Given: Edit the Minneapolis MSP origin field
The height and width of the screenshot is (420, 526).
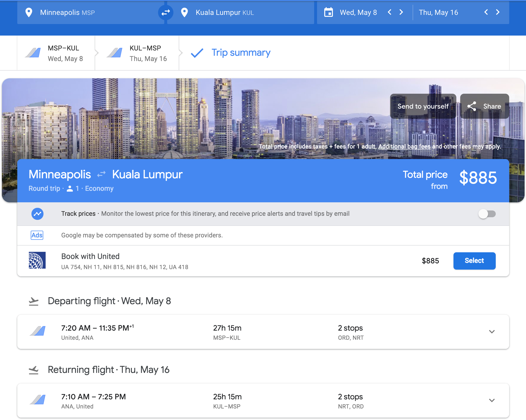Looking at the screenshot, I should tap(91, 12).
